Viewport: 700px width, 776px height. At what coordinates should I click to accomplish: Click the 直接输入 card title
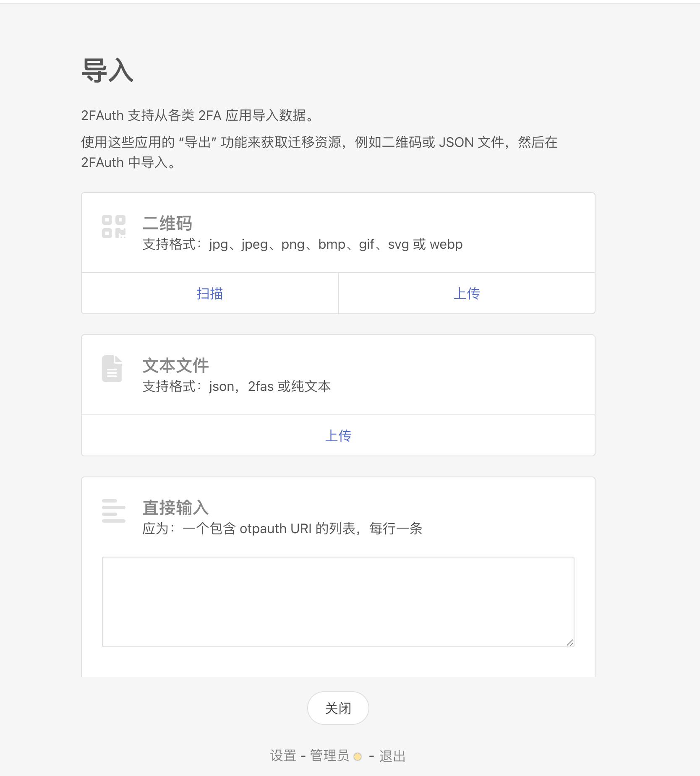click(x=176, y=508)
